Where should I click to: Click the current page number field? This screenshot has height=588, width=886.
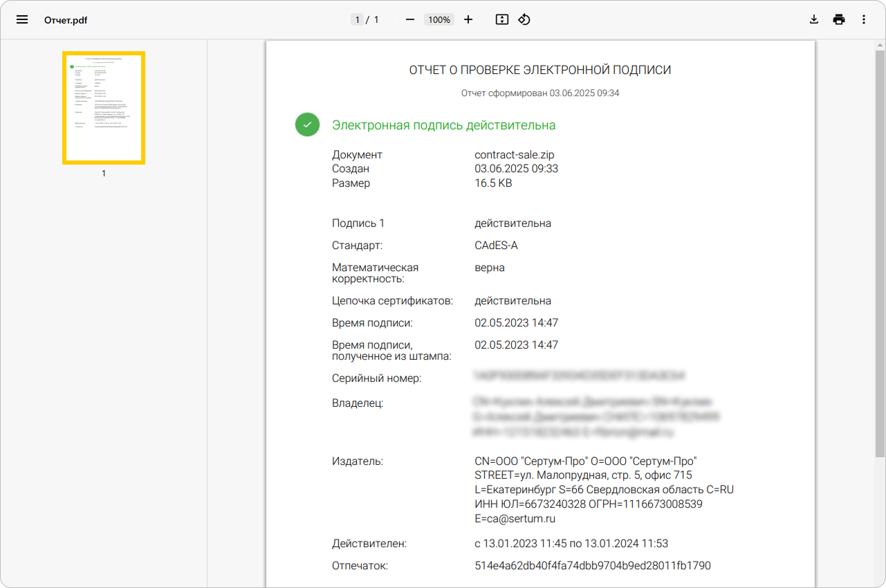(358, 20)
